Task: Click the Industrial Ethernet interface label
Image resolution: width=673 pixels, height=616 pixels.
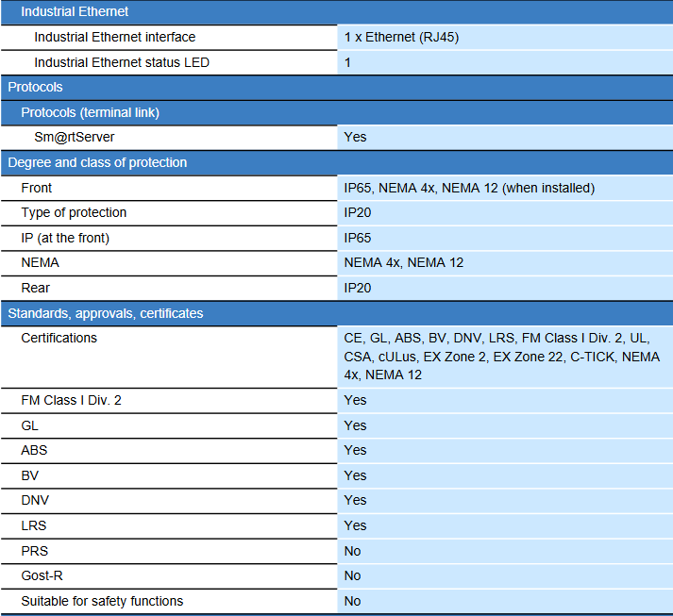Action: pos(114,38)
